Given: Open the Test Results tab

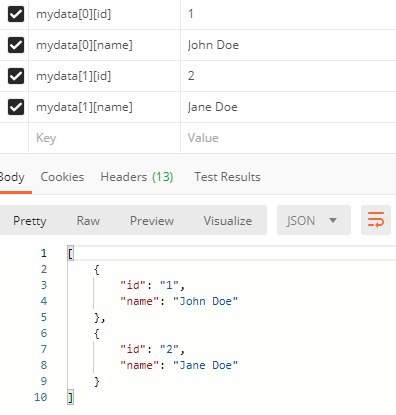Looking at the screenshot, I should click(227, 177).
